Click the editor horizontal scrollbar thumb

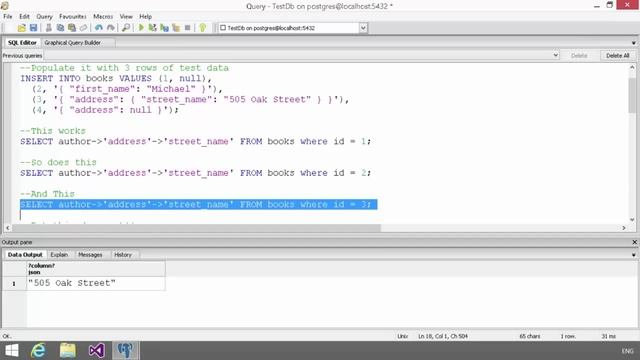tap(196, 228)
